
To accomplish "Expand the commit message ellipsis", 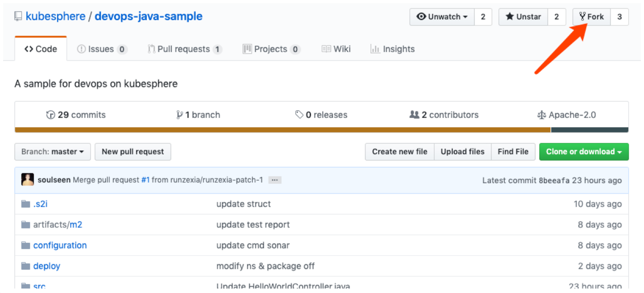I will (x=275, y=180).
